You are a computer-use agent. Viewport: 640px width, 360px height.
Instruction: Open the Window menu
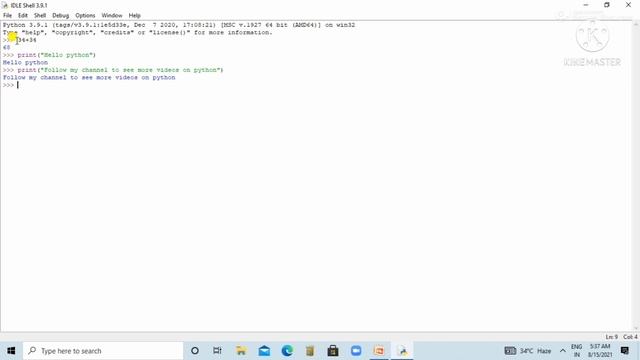112,16
